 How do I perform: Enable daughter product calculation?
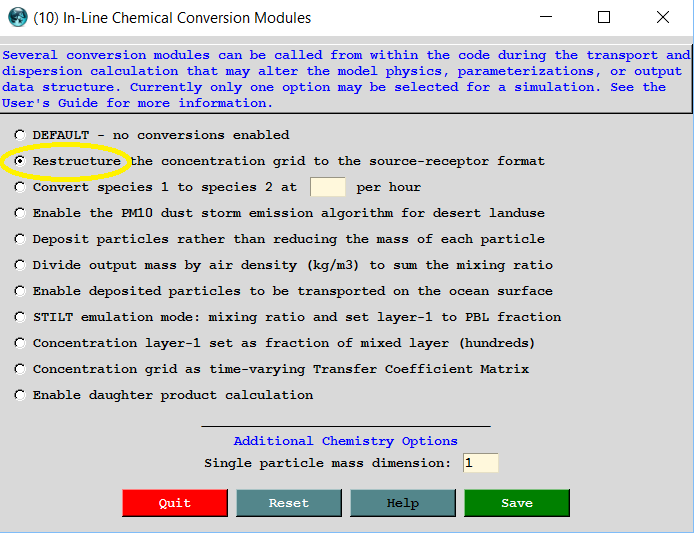tap(20, 395)
